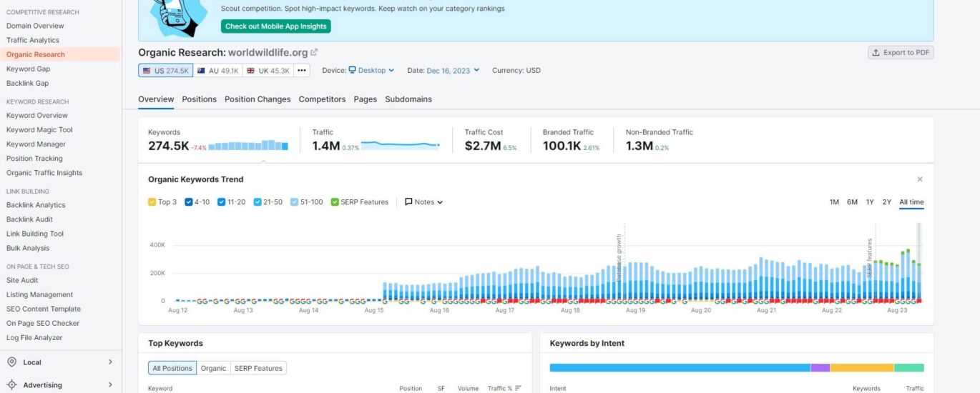This screenshot has width=980, height=393.
Task: Select the UK 45.3K database button
Action: (268, 71)
